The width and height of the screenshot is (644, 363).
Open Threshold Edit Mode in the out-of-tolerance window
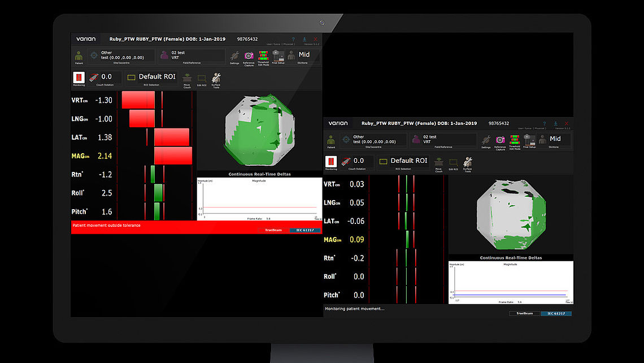tap(263, 56)
